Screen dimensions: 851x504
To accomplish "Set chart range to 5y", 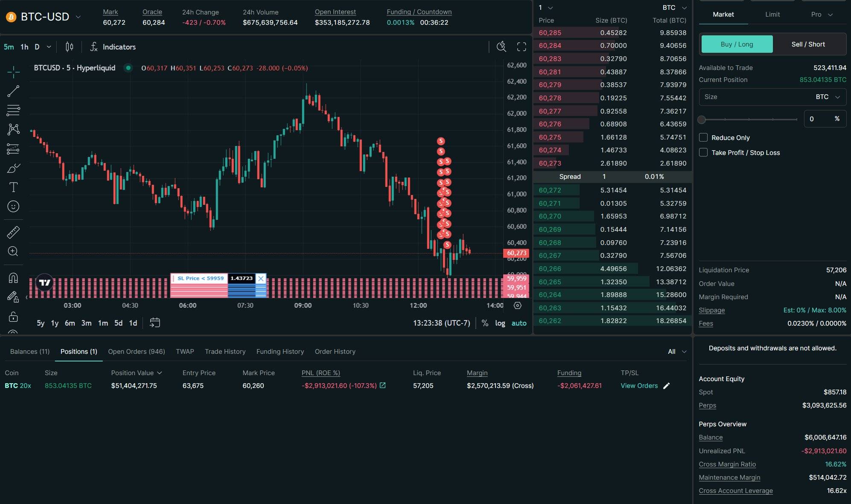I will [41, 323].
